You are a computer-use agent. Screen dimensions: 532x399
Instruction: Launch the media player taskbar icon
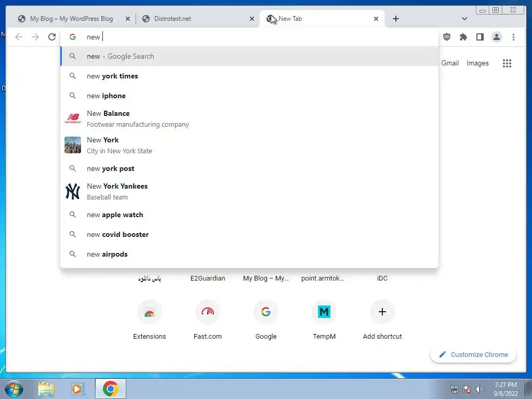pos(78,389)
